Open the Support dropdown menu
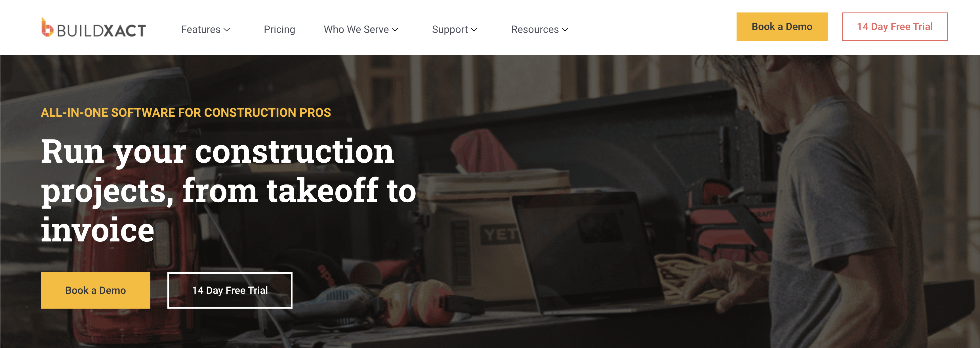The width and height of the screenshot is (980, 348). coord(454,29)
